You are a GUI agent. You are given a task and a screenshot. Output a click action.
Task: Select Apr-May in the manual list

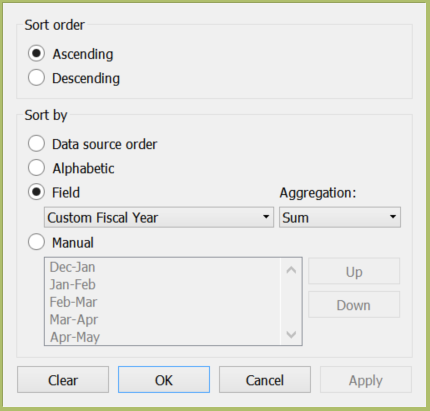tap(75, 337)
